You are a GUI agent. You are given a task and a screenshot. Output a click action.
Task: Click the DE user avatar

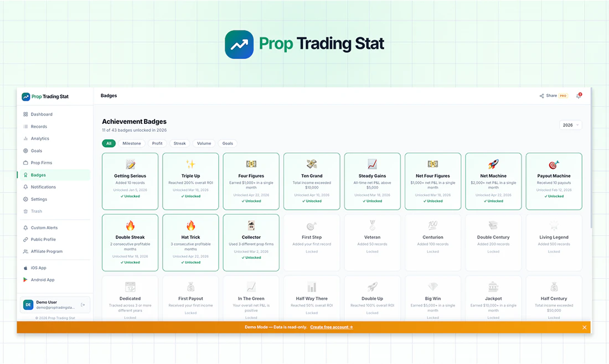(x=28, y=305)
